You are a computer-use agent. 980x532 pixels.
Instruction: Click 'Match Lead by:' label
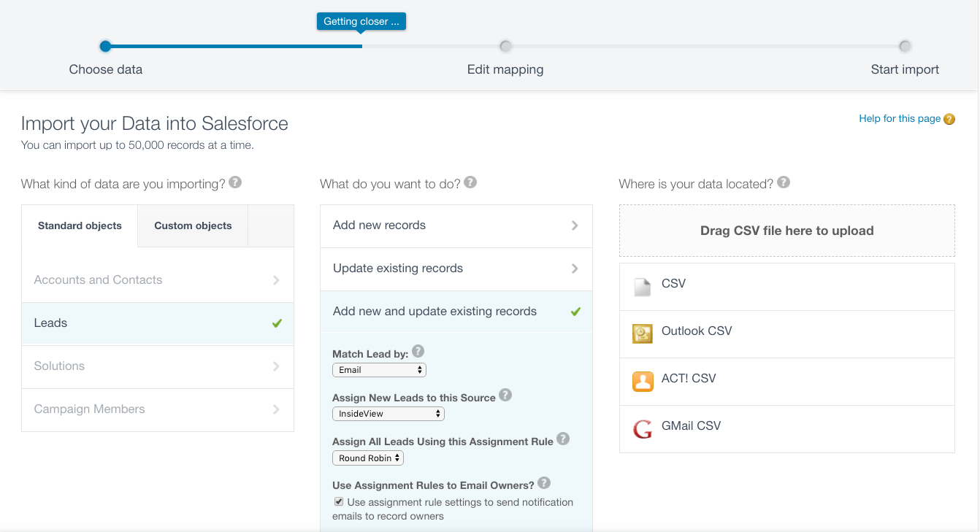[370, 354]
